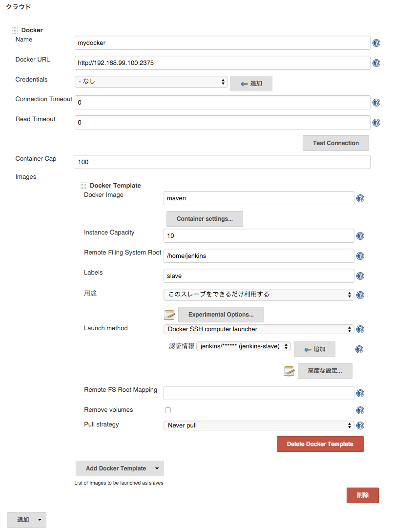
Task: Click the help icon next to Connection Timeout
Action: 376,102
